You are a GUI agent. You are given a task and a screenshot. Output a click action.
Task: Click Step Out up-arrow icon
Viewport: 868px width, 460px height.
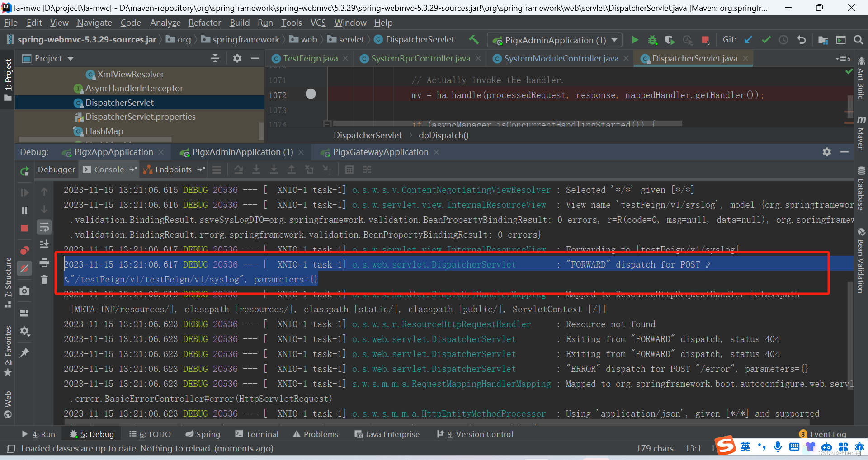pos(292,169)
